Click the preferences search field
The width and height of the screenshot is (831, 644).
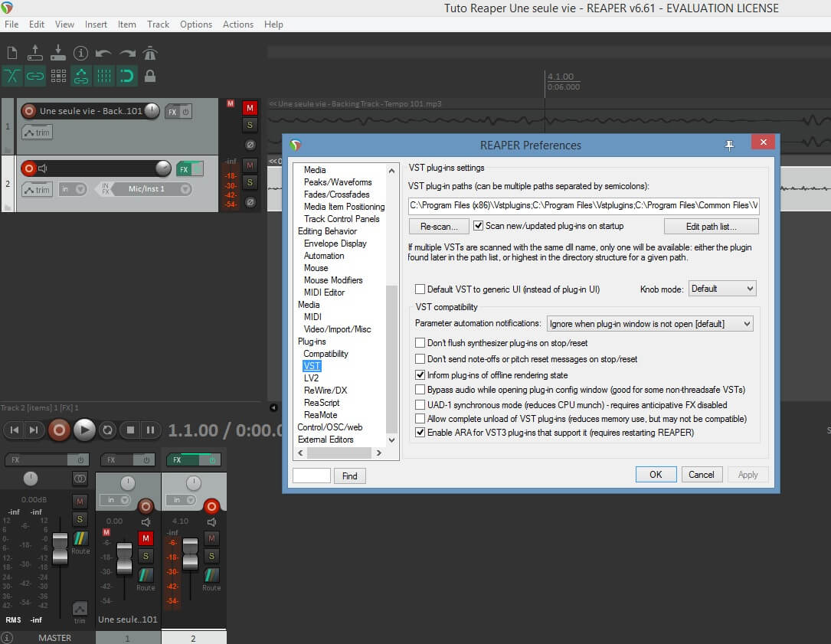pos(312,476)
